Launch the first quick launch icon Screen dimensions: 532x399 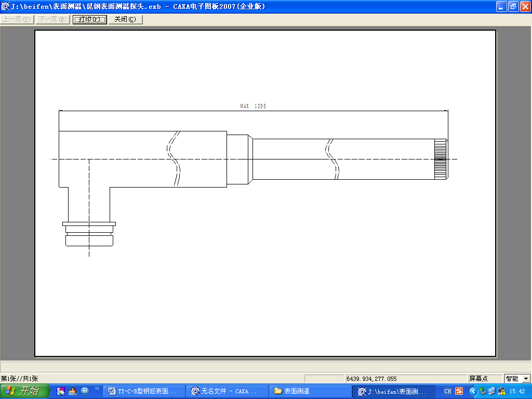pos(61,391)
